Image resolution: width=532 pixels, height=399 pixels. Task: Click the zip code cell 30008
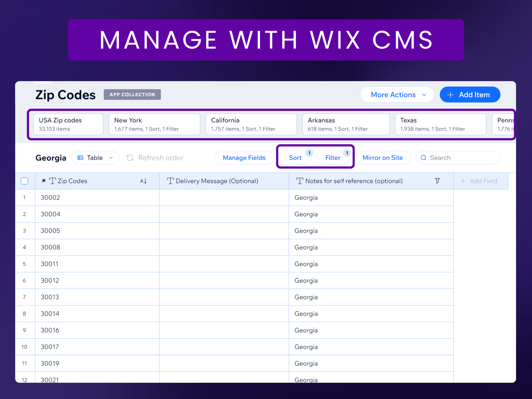pyautogui.click(x=97, y=248)
